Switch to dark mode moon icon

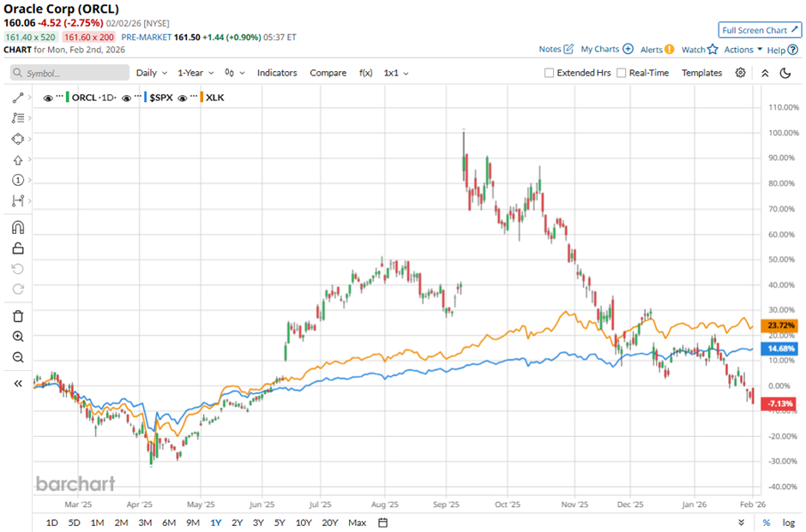point(785,73)
